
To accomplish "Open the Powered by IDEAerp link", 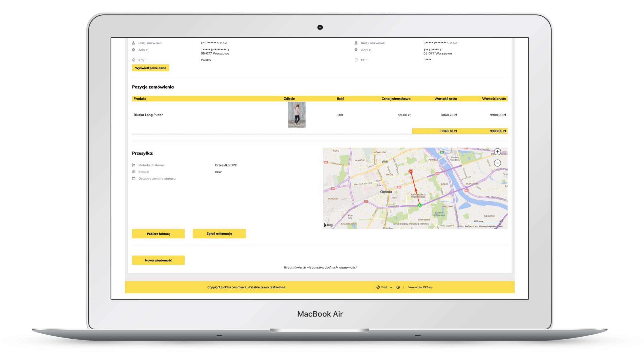I will click(x=420, y=287).
